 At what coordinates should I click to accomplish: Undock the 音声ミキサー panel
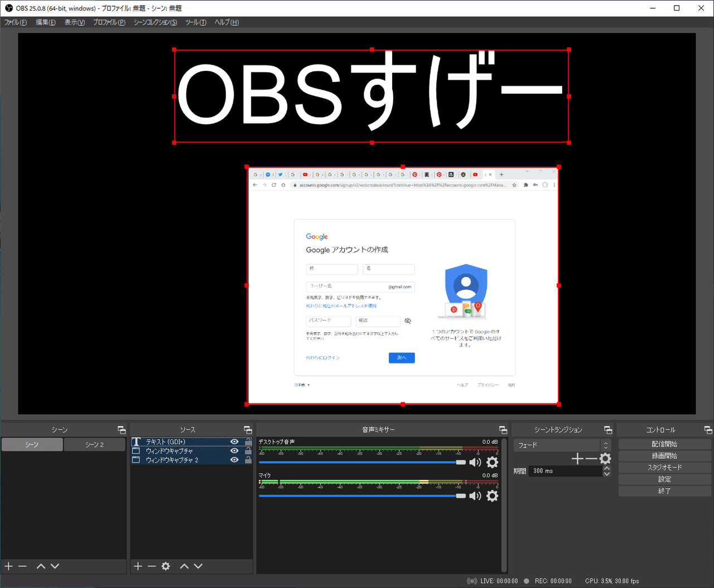coord(503,430)
